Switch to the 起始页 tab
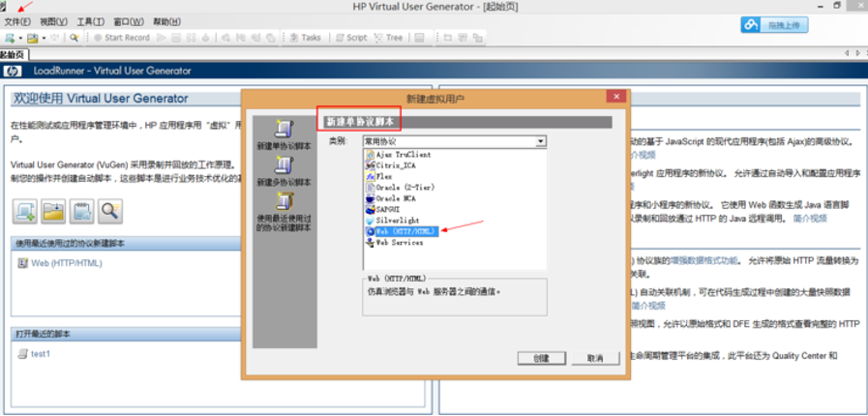Image resolution: width=868 pixels, height=416 pixels. click(x=13, y=54)
